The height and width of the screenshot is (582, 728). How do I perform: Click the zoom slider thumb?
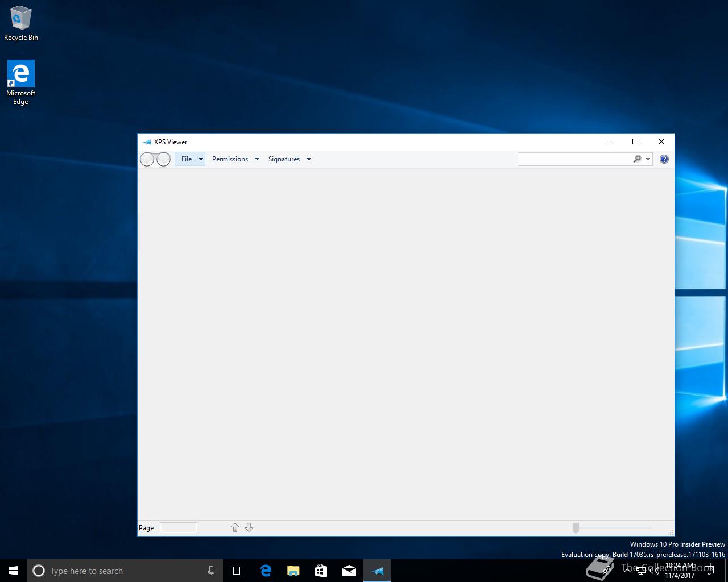click(576, 528)
